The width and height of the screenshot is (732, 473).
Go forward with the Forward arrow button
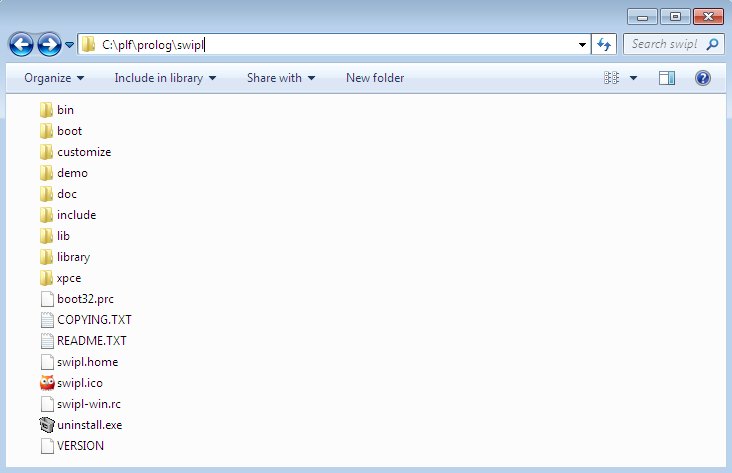pos(49,45)
